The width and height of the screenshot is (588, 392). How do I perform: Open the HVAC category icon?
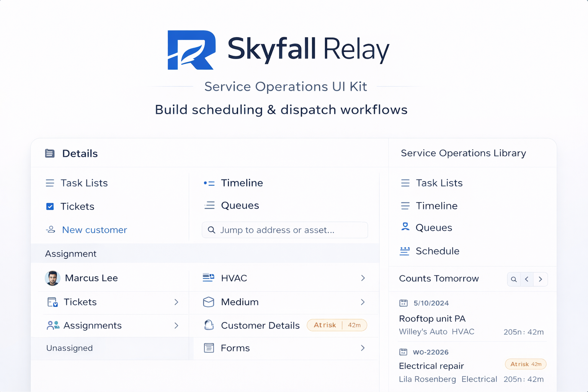point(209,278)
